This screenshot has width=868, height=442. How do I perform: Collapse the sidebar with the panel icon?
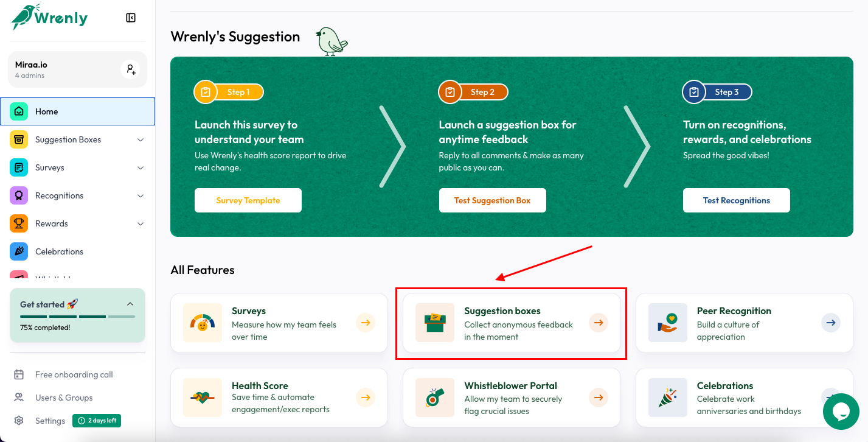pos(130,17)
